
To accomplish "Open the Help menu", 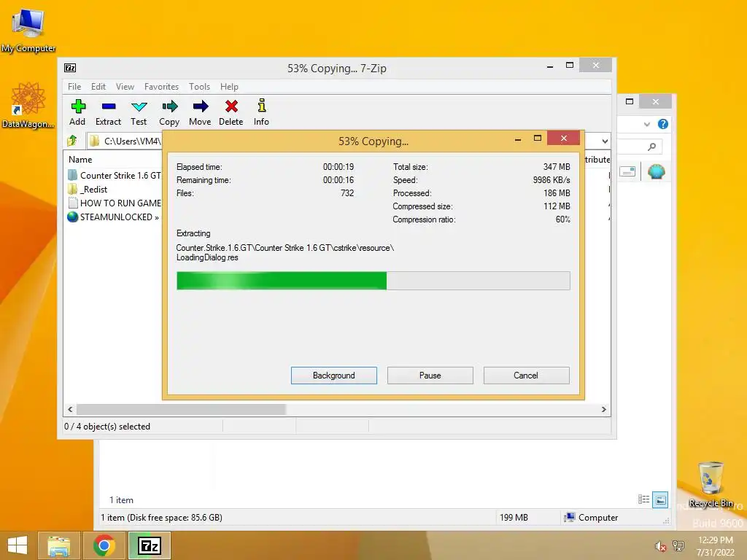I will click(x=229, y=87).
